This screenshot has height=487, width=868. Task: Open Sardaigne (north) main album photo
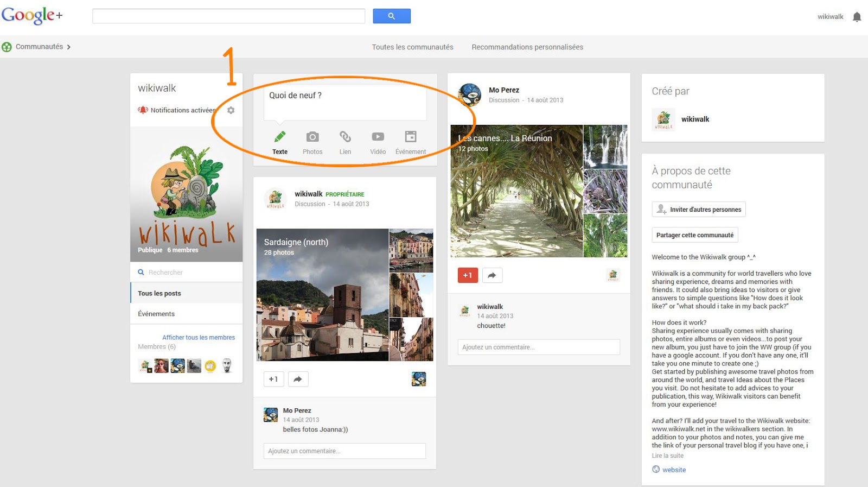pos(322,295)
